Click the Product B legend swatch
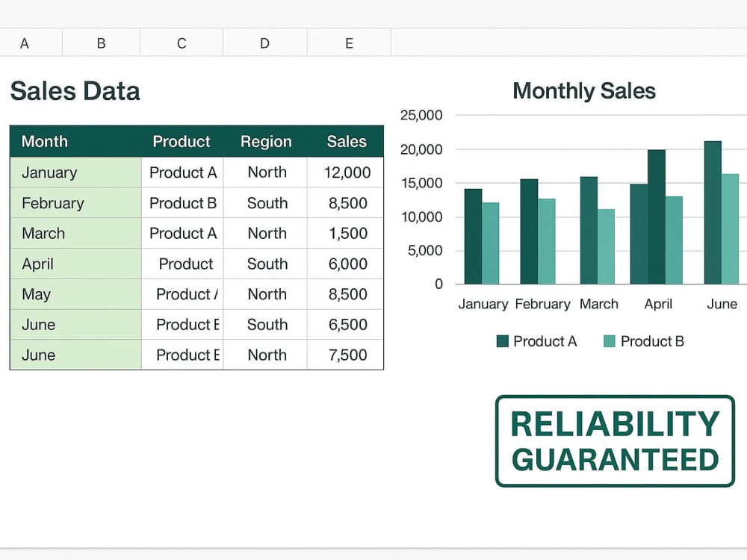Image resolution: width=747 pixels, height=560 pixels. point(610,341)
